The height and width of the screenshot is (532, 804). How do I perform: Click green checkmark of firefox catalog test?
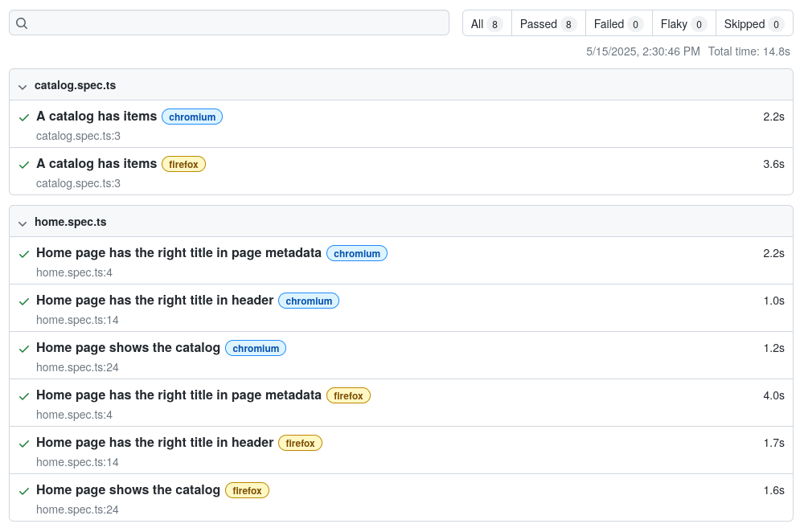click(x=24, y=165)
